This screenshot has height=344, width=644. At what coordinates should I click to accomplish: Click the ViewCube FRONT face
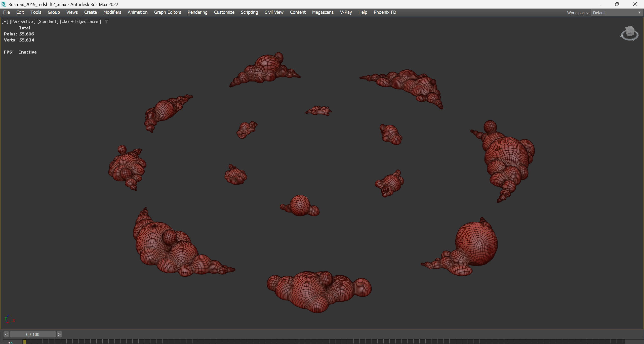pyautogui.click(x=630, y=33)
